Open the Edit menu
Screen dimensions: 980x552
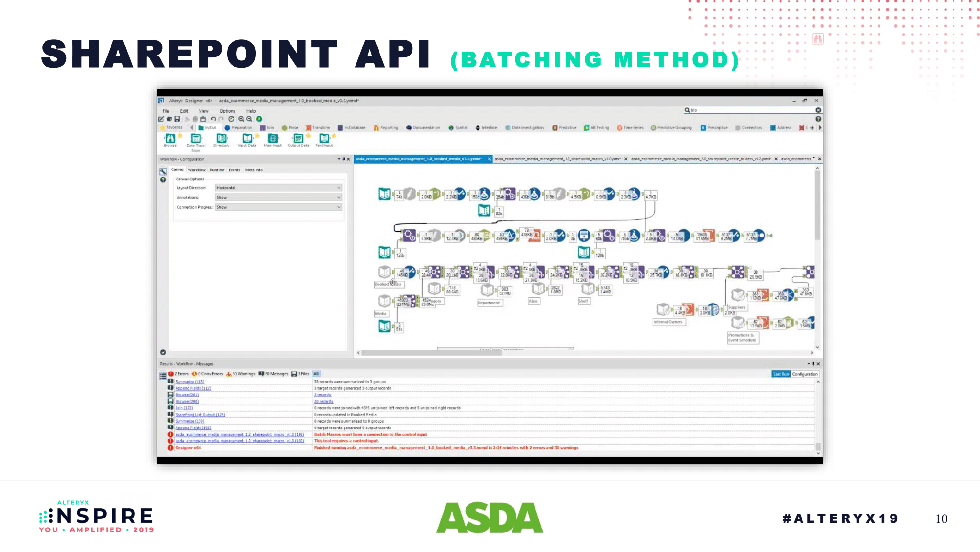point(184,111)
